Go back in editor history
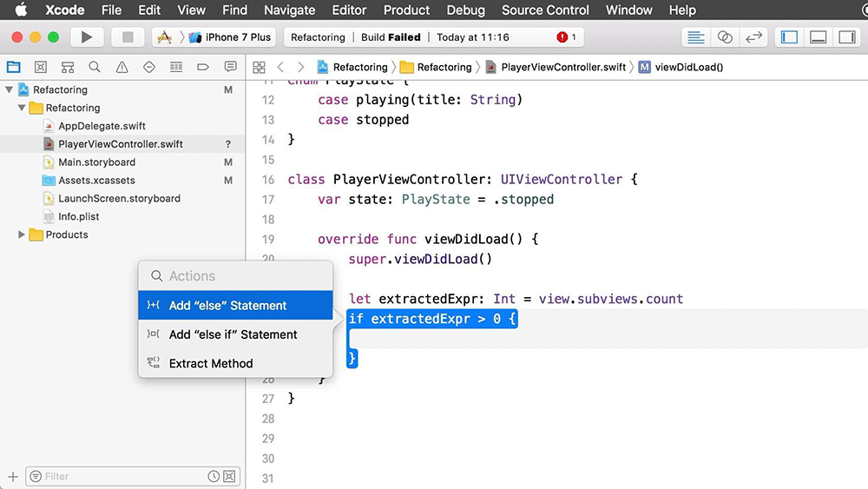This screenshot has width=868, height=489. (x=280, y=67)
